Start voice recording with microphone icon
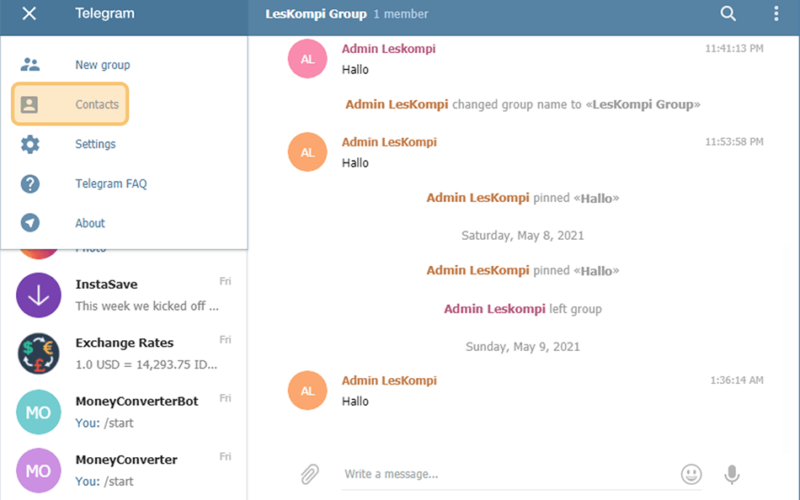The width and height of the screenshot is (800, 500). pos(732,474)
